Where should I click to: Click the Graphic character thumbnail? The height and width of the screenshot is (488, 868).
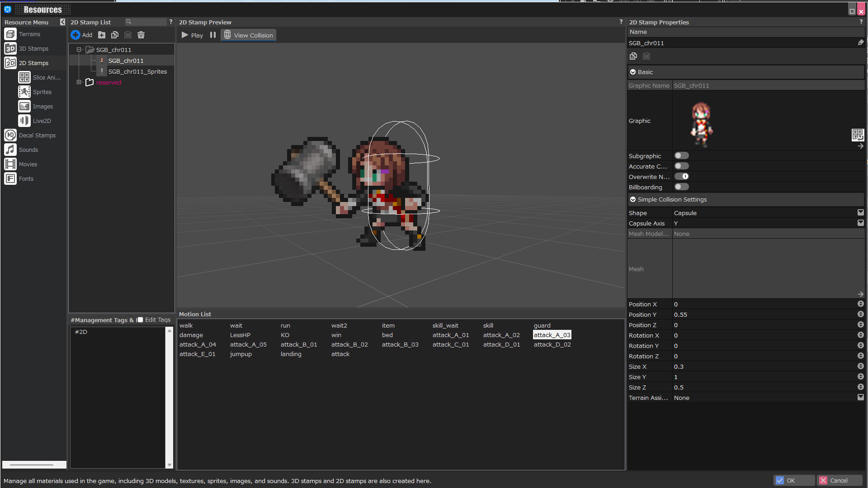[x=701, y=124]
